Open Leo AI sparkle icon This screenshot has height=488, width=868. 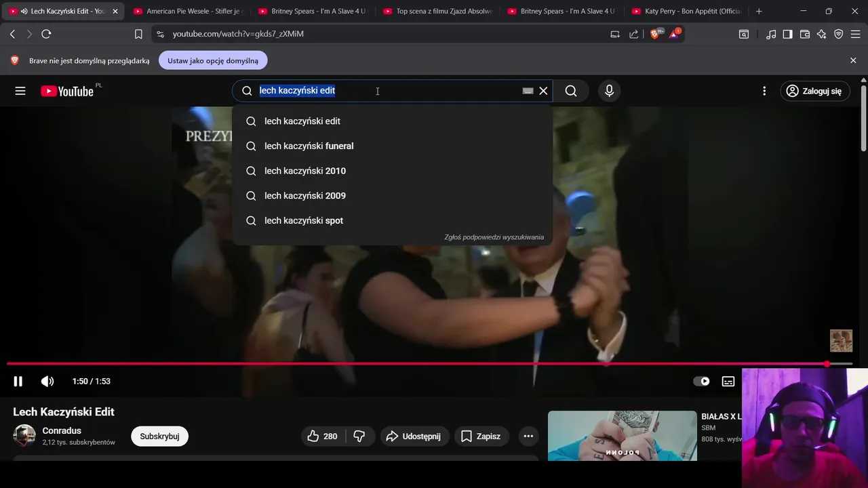822,34
